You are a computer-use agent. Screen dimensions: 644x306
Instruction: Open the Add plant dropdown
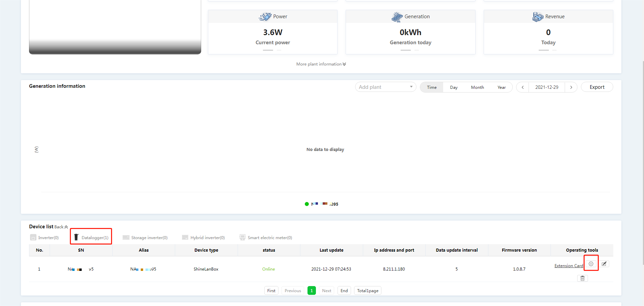(x=385, y=87)
